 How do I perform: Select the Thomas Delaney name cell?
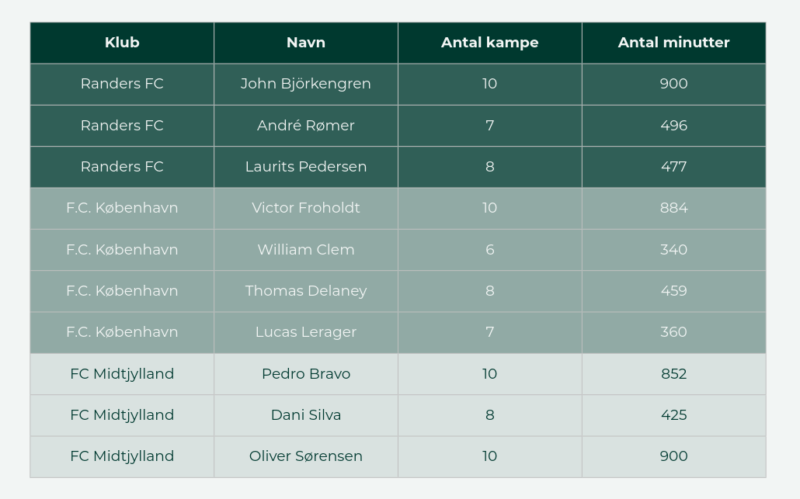[x=306, y=291]
